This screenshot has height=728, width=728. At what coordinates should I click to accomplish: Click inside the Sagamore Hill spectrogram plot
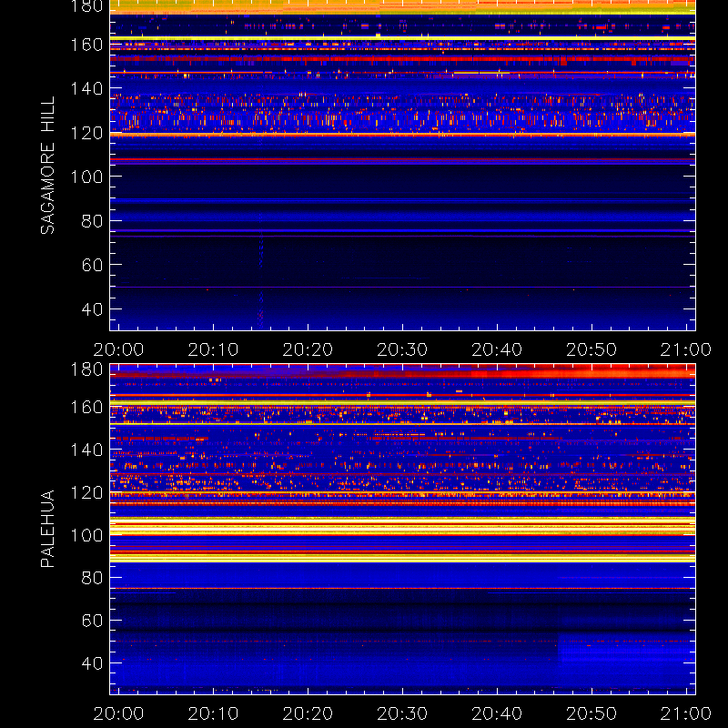(x=402, y=166)
